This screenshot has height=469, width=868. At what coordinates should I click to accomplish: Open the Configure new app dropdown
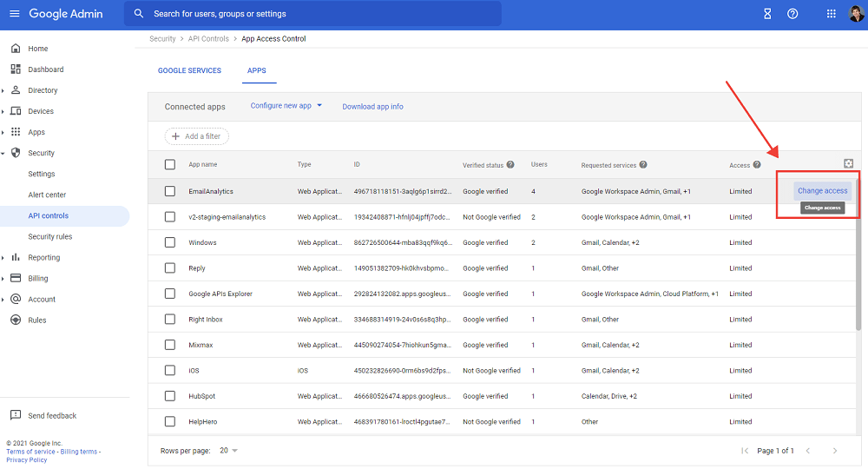[x=286, y=105]
